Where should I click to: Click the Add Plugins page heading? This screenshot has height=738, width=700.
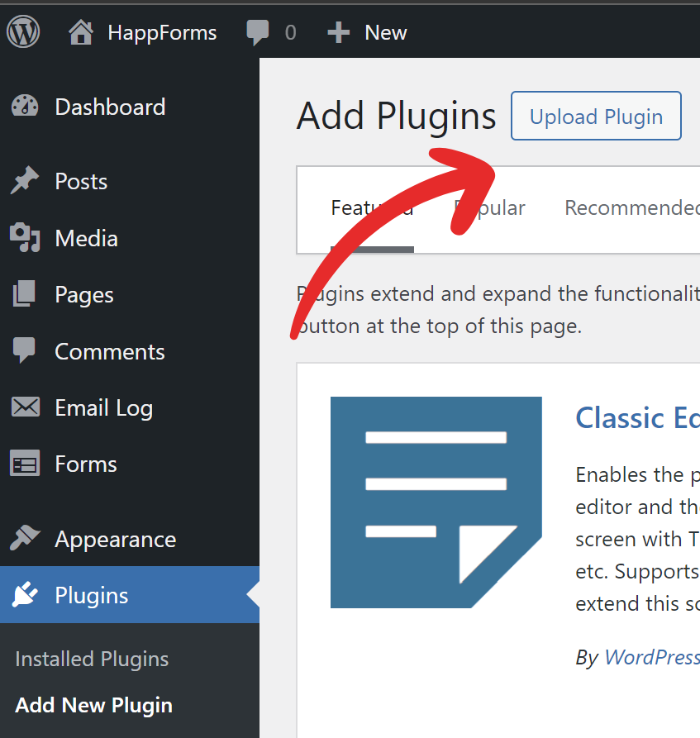tap(397, 117)
